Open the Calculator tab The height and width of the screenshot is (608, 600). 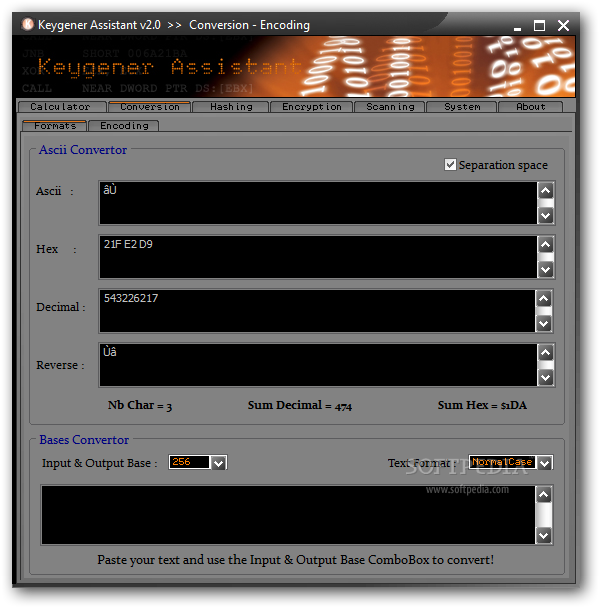click(x=61, y=107)
